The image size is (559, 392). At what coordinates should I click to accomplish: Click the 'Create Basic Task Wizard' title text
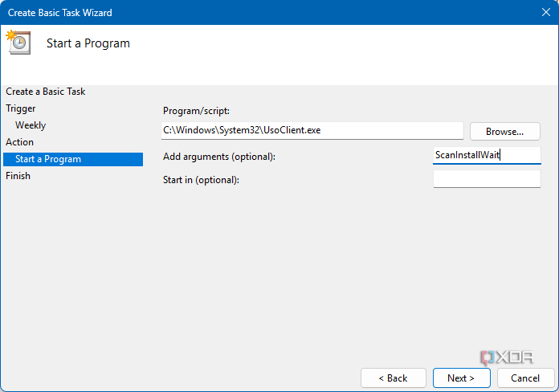click(x=60, y=13)
